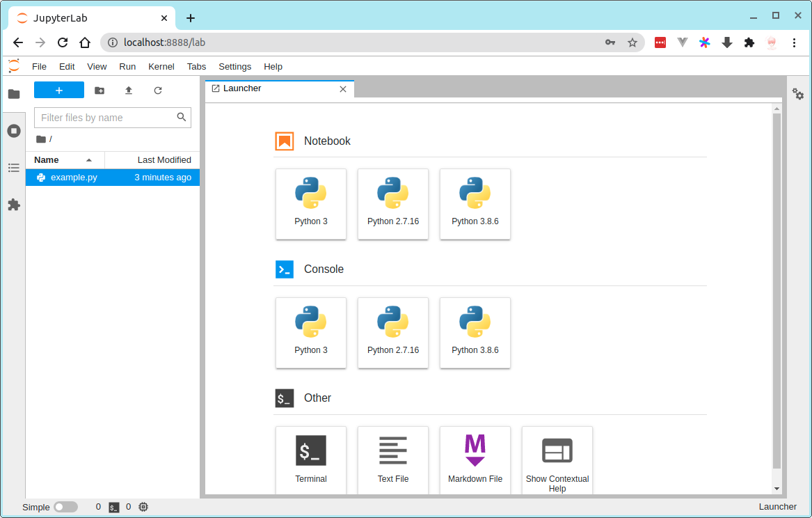This screenshot has width=812, height=518.
Task: Click the scrollbar down arrow
Action: pos(777,489)
